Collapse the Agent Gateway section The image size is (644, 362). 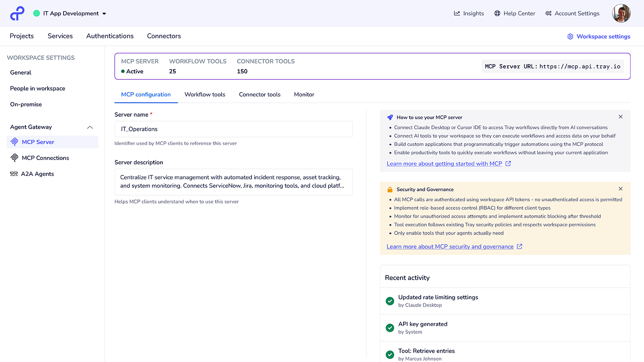pyautogui.click(x=90, y=127)
